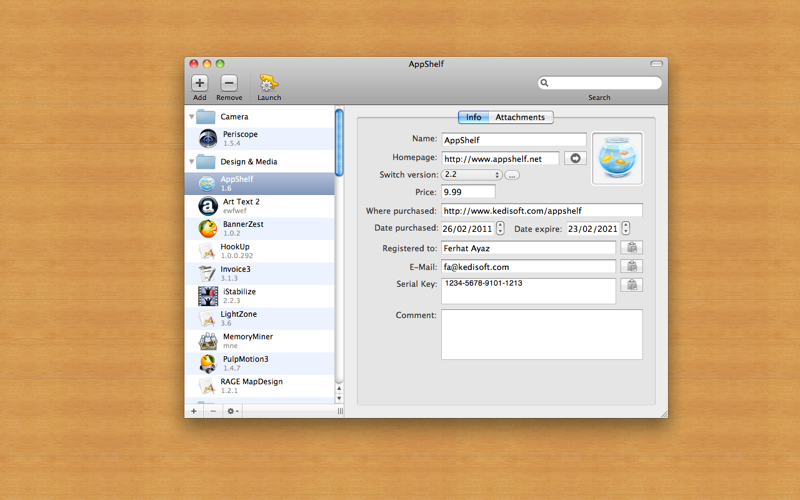Open the gear action menu below list

point(233,411)
